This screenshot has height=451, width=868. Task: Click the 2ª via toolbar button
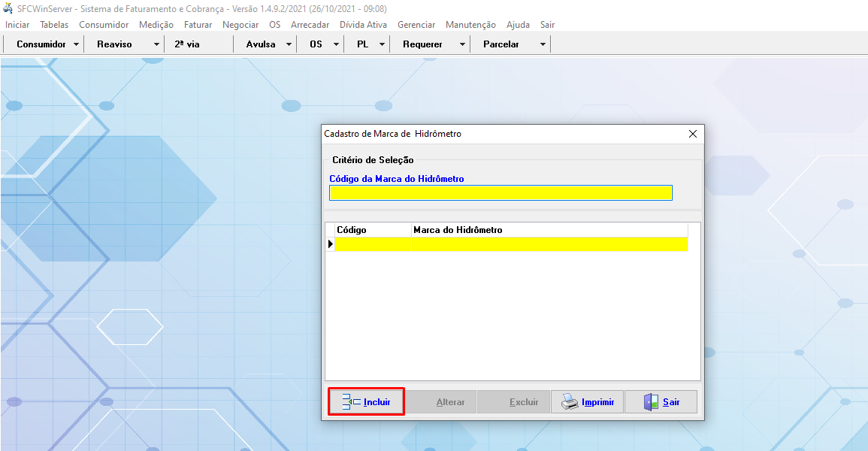point(187,44)
